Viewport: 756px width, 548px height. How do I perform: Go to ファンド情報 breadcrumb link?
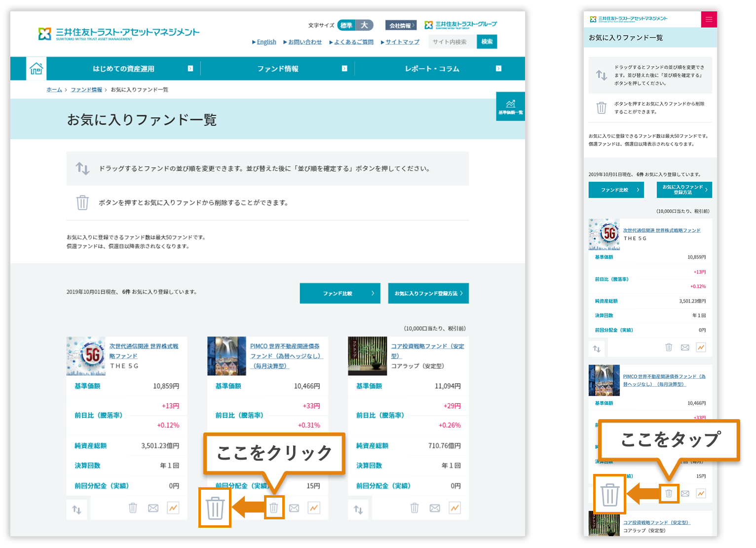86,89
